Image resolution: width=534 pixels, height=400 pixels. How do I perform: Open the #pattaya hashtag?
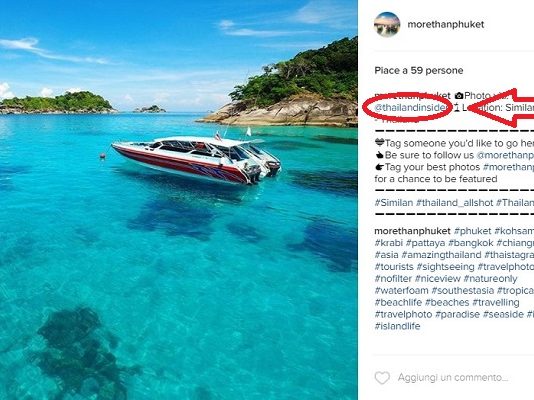(x=426, y=243)
